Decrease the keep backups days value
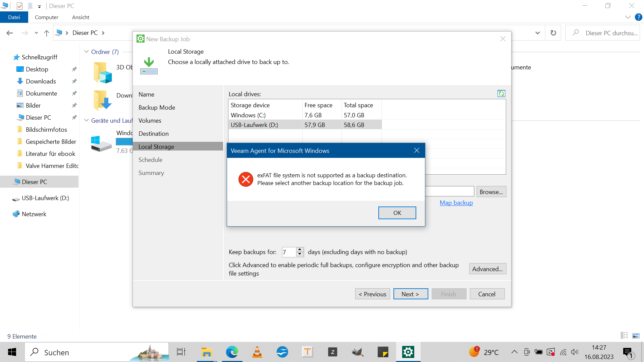The width and height of the screenshot is (644, 362). (x=300, y=254)
